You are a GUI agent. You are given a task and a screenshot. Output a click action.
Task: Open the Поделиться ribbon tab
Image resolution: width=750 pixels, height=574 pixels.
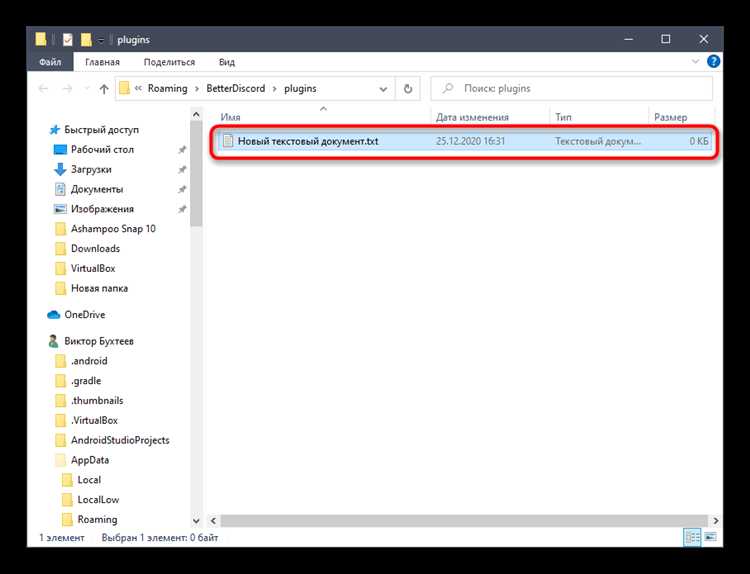[x=169, y=62]
